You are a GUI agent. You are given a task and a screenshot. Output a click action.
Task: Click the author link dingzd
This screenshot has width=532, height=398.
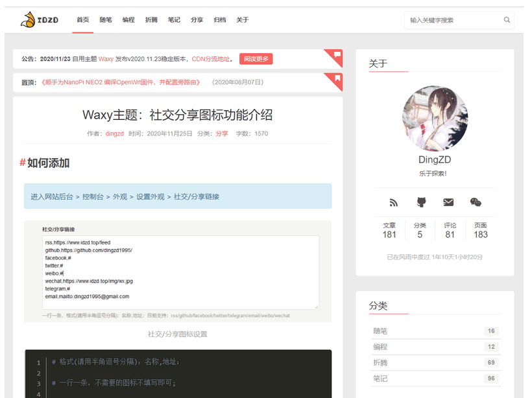pos(115,134)
